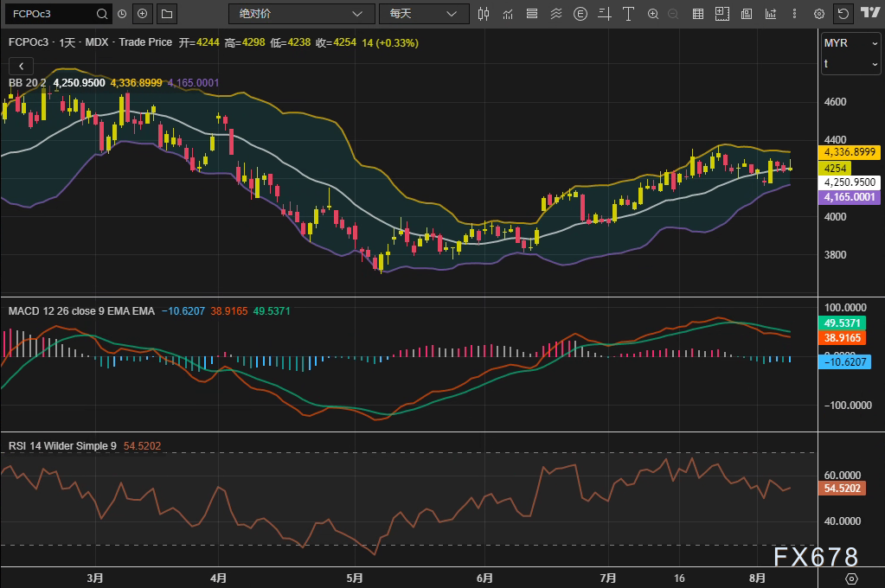Image resolution: width=885 pixels, height=588 pixels.
Task: Click the candlestick chart type icon
Action: (484, 14)
